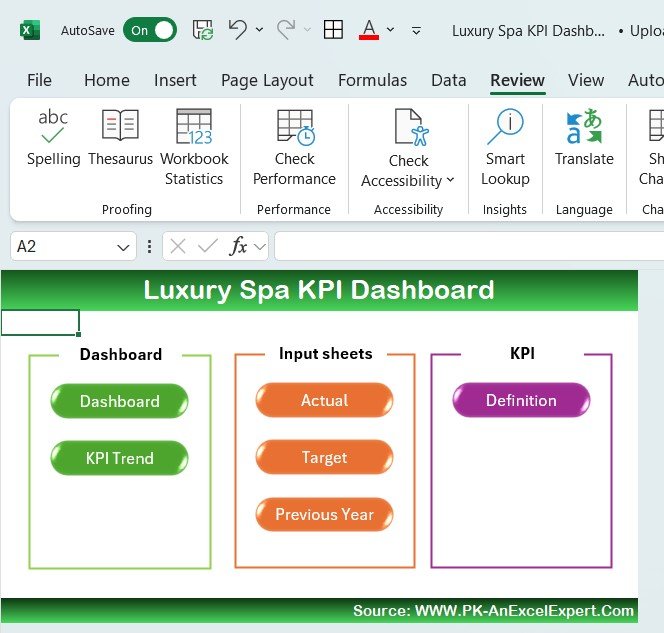
Task: Click the Source: WWW.PK-AnExcelExpert.Com footer text
Action: point(493,611)
